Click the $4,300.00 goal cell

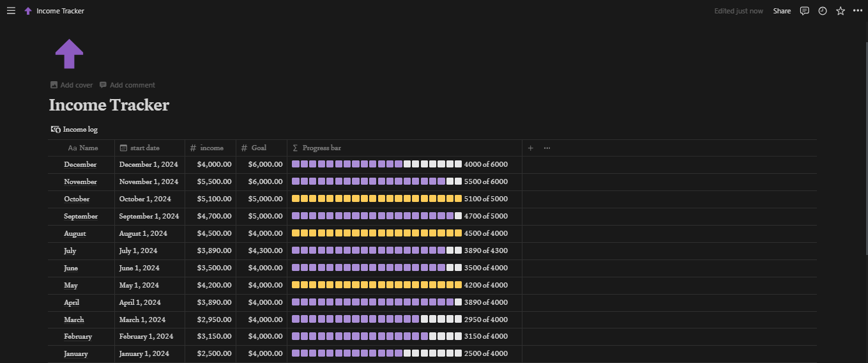[262, 251]
